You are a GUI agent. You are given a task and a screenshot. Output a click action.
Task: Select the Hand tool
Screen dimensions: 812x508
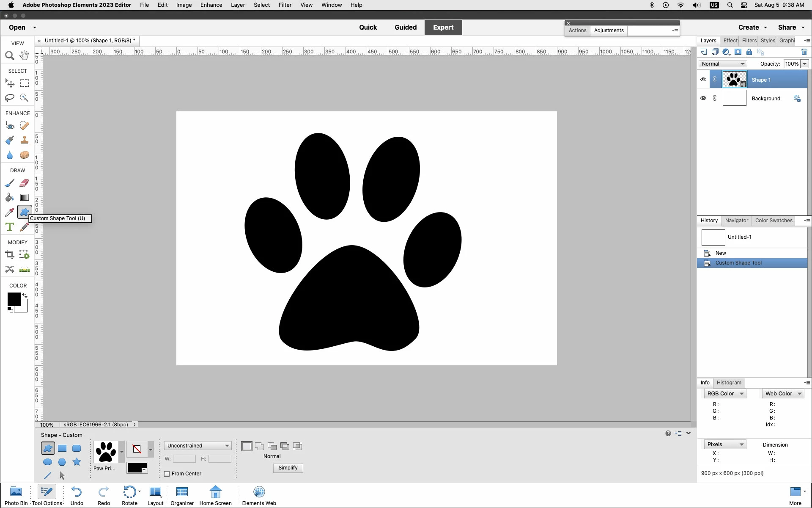pos(25,55)
